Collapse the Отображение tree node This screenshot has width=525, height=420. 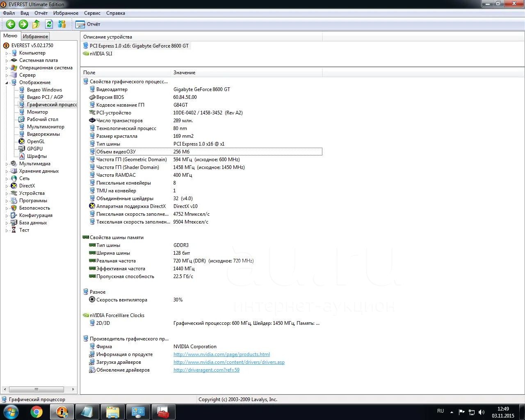[x=7, y=82]
